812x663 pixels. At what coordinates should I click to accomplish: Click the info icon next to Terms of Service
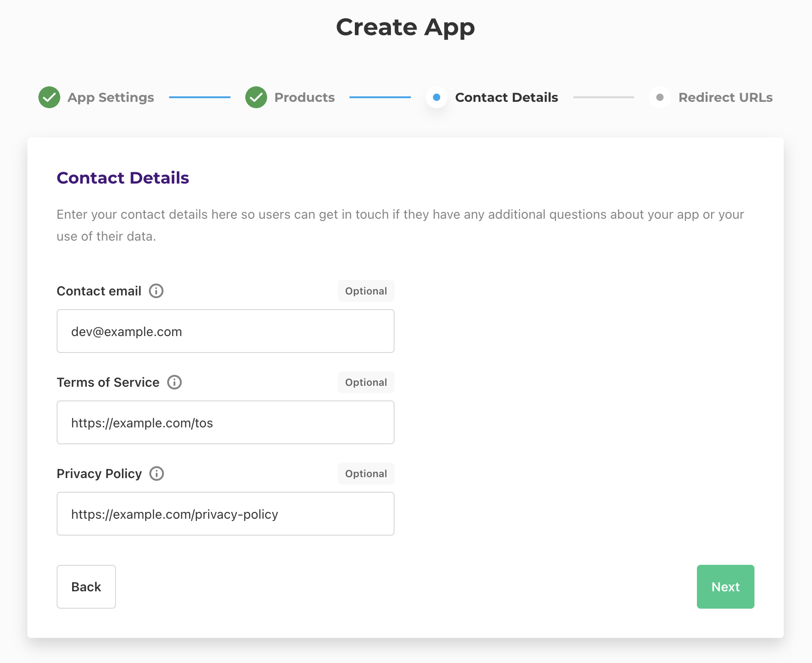pyautogui.click(x=174, y=382)
